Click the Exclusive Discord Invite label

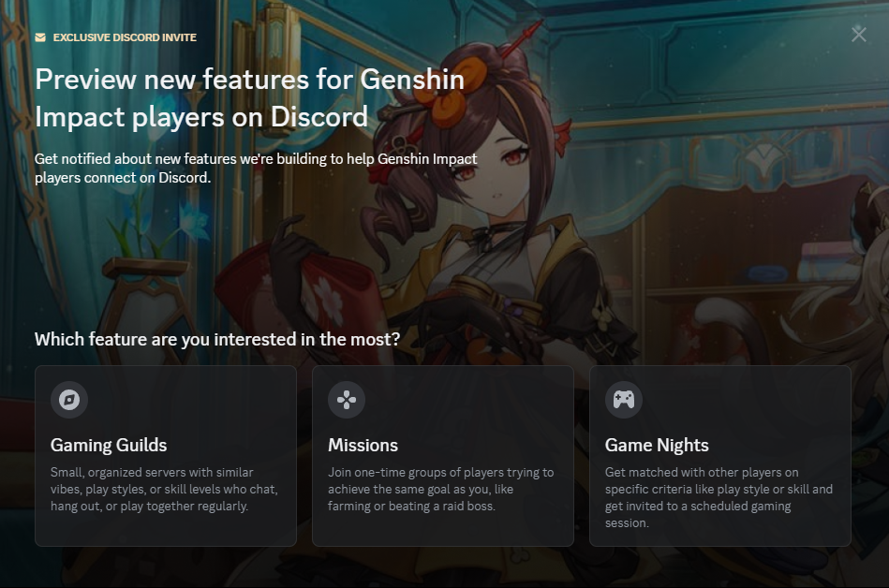pyautogui.click(x=125, y=37)
